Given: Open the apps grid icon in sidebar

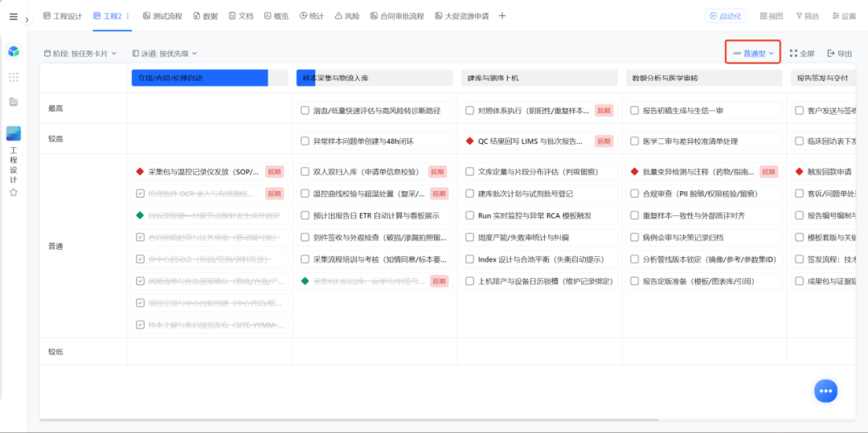Looking at the screenshot, I should tap(14, 77).
